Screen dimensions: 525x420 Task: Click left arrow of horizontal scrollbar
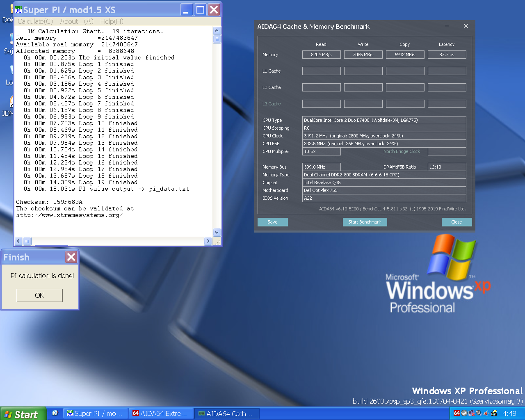pos(18,241)
